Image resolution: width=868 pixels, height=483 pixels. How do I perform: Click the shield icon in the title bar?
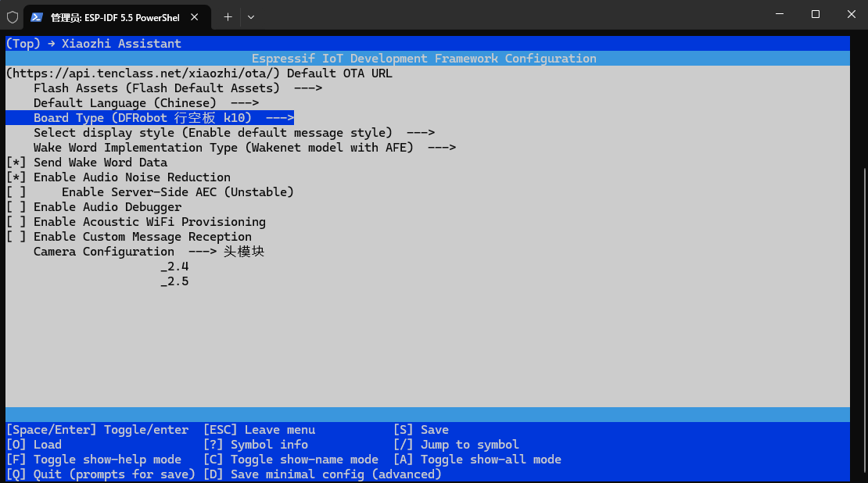pos(13,17)
